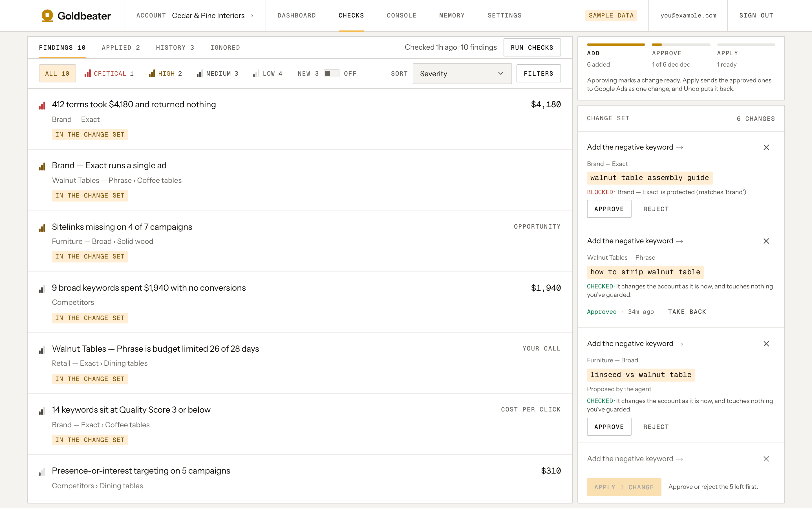Click the high severity icon beside Brand — Exact runs a single ad
Image resolution: width=812 pixels, height=508 pixels.
click(x=42, y=167)
